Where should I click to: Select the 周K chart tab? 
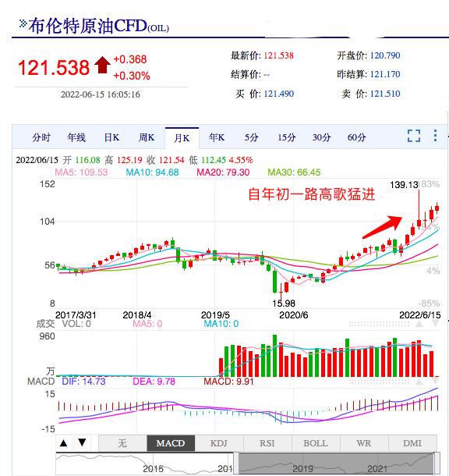pos(147,137)
